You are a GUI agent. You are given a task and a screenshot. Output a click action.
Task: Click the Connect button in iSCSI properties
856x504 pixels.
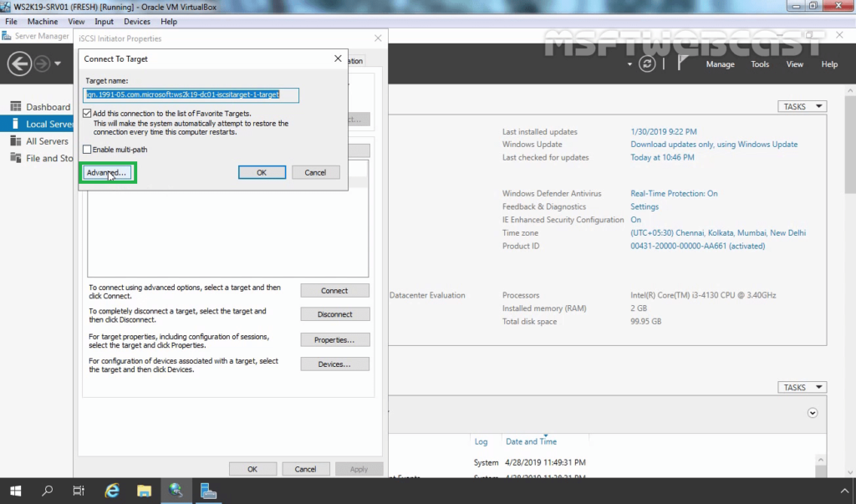point(334,291)
